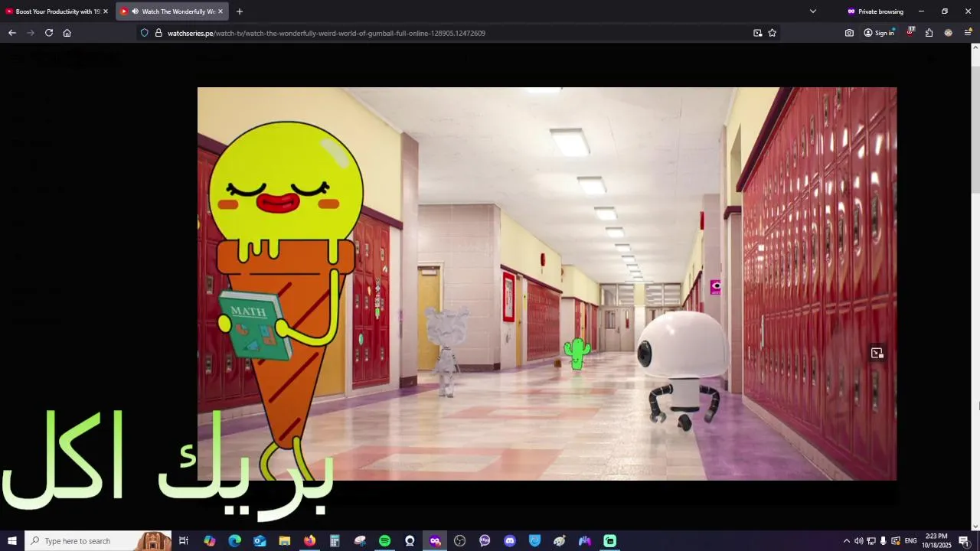This screenshot has height=551, width=980.
Task: Open the notification center icon
Action: point(964,541)
